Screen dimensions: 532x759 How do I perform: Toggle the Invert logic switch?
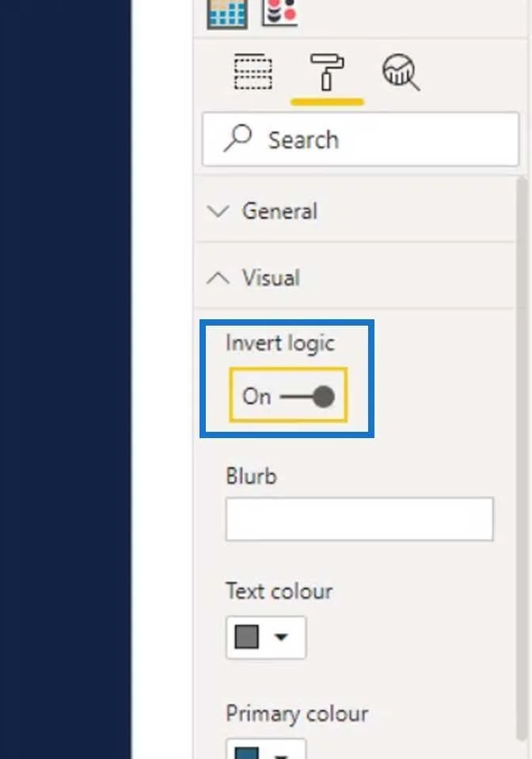point(307,396)
